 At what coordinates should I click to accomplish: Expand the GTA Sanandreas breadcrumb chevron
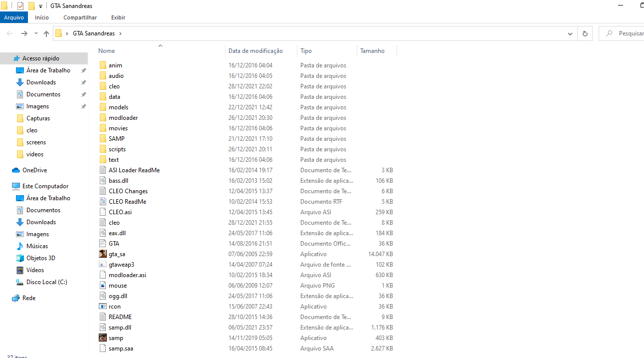coord(120,33)
